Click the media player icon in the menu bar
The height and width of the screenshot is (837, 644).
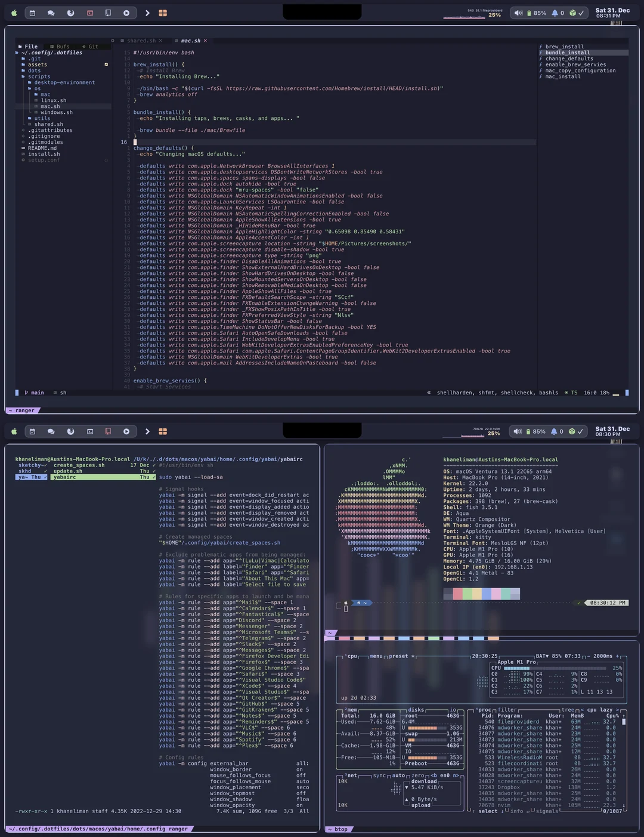(126, 13)
